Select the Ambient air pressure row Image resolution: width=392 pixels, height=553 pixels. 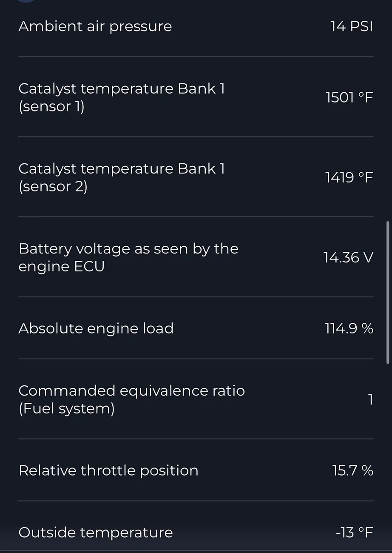tap(95, 26)
